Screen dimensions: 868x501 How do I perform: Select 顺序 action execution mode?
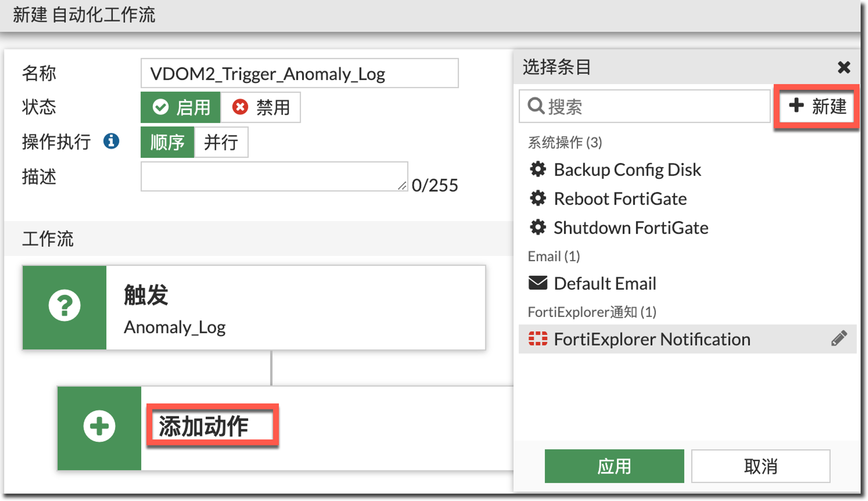click(x=167, y=142)
